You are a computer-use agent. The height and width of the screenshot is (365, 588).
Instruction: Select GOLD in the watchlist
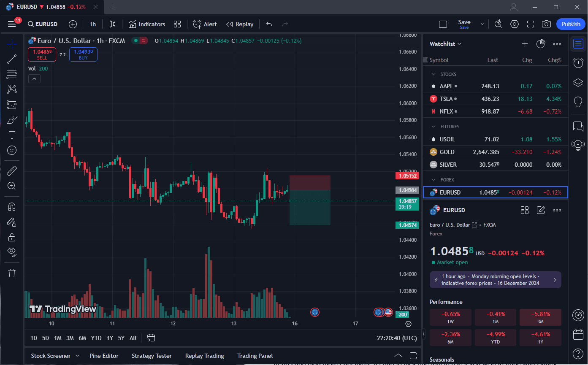pyautogui.click(x=496, y=152)
